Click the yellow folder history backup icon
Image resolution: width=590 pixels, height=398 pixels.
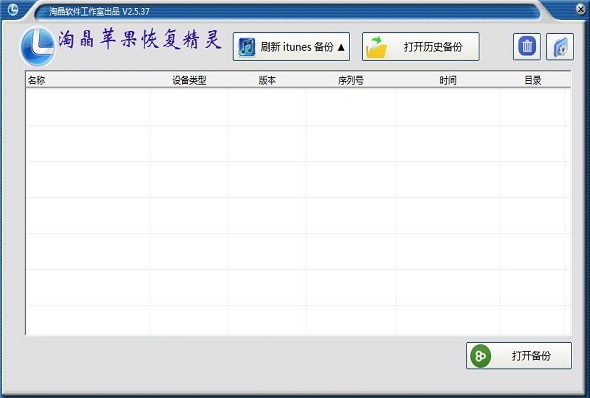(x=377, y=47)
